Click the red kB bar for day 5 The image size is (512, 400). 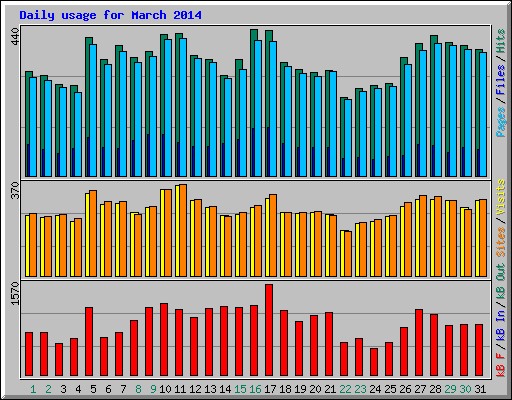[x=89, y=342]
